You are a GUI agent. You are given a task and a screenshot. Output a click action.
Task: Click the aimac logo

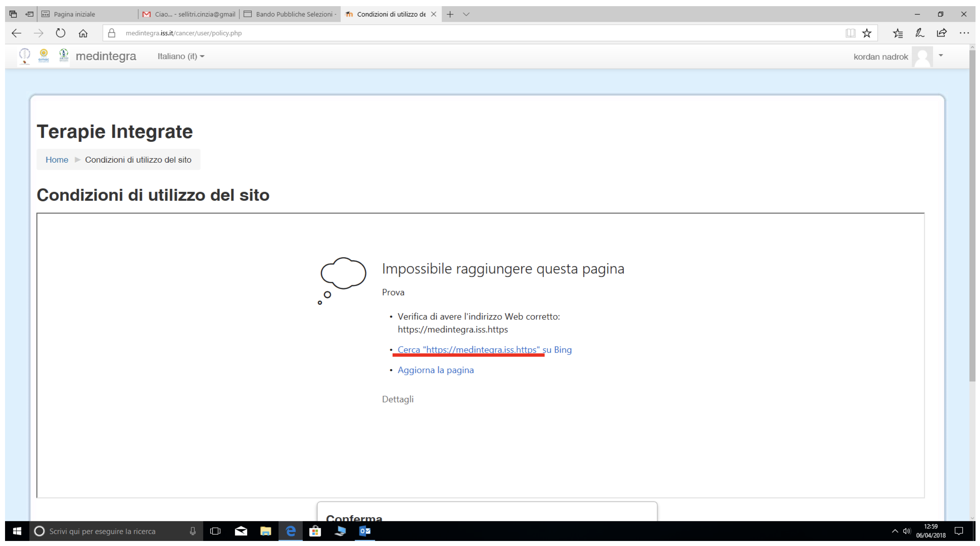coord(44,55)
